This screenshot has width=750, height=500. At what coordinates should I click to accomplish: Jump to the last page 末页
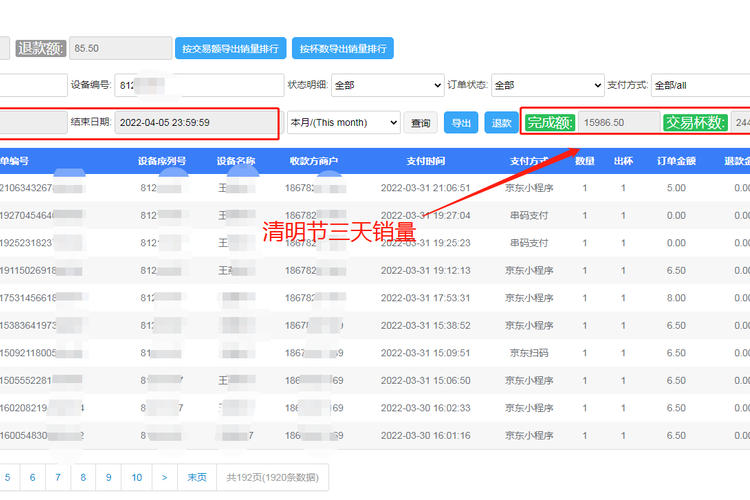click(197, 478)
